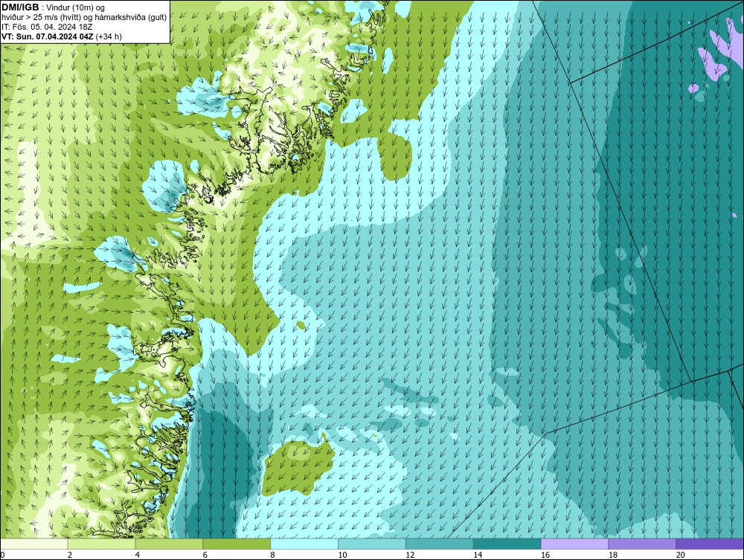This screenshot has width=744, height=560.
Task: Click the 8–10 m/s pale cyan legend swatch
Action: (304, 544)
